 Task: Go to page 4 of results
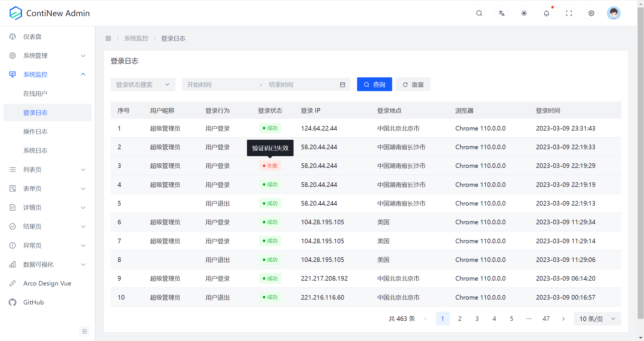[x=494, y=319]
